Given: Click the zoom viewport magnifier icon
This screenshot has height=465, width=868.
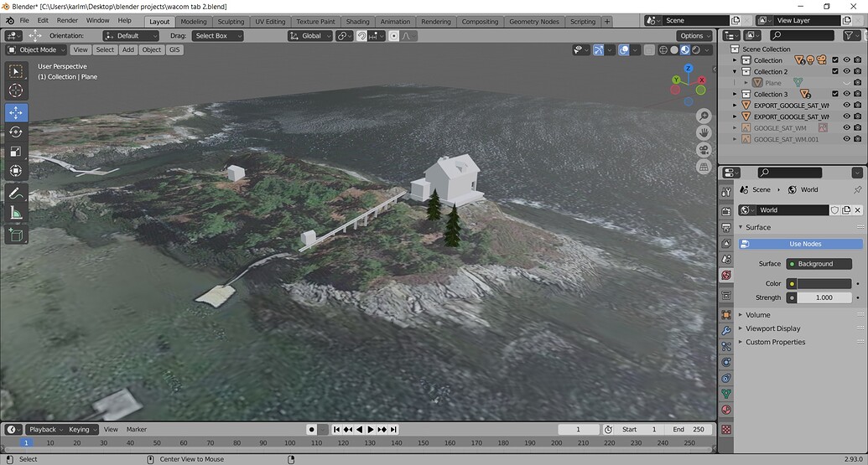Looking at the screenshot, I should (x=704, y=116).
